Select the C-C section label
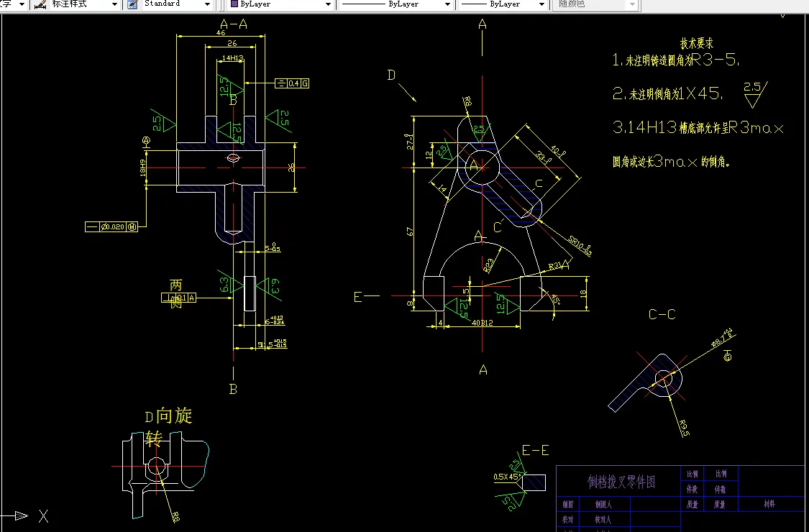 pyautogui.click(x=662, y=314)
